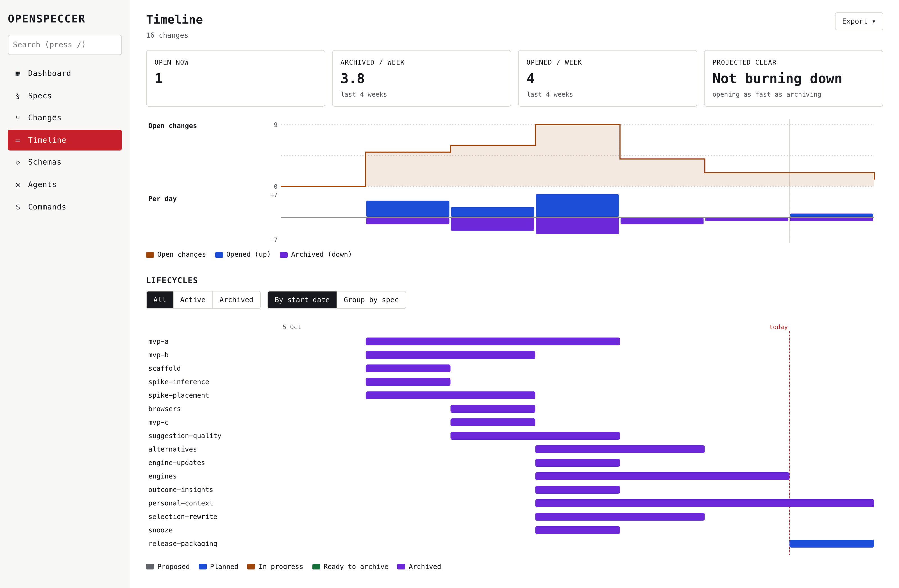This screenshot has height=588, width=899.
Task: Click the Ready to archive swatch
Action: [x=317, y=567]
